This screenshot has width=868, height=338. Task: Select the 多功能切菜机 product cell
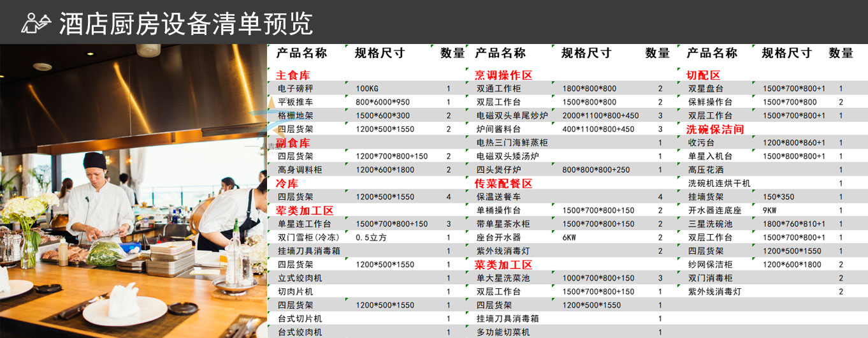(503, 332)
